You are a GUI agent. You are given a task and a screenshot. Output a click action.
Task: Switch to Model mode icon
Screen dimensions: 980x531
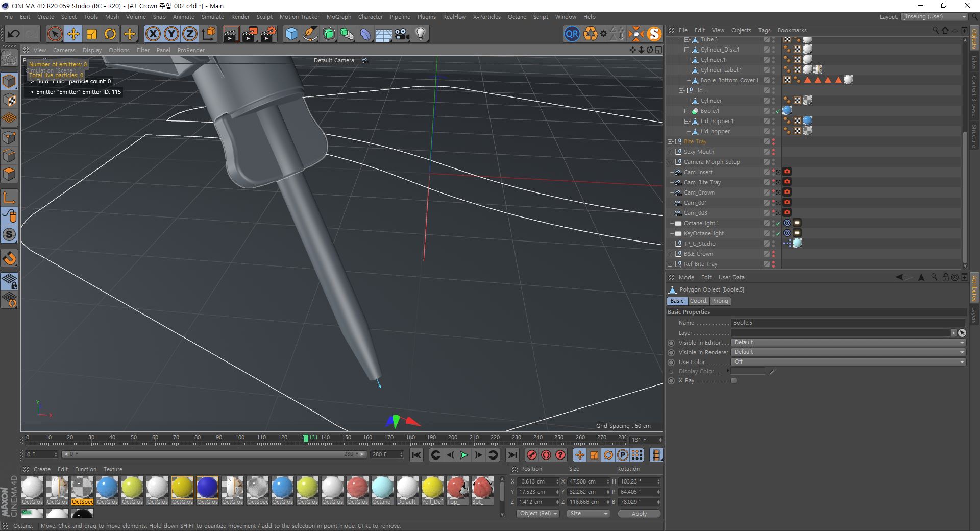[9, 82]
